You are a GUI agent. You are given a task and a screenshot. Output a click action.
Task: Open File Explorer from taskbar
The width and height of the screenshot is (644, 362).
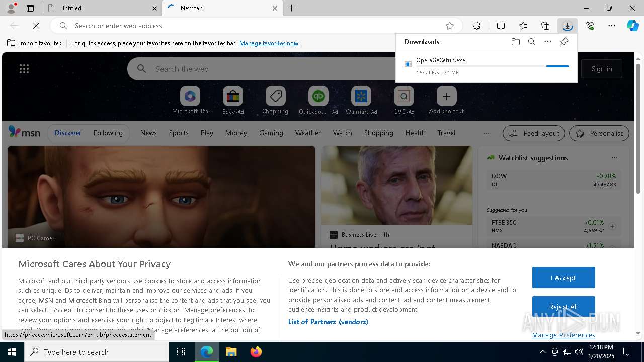(x=231, y=352)
